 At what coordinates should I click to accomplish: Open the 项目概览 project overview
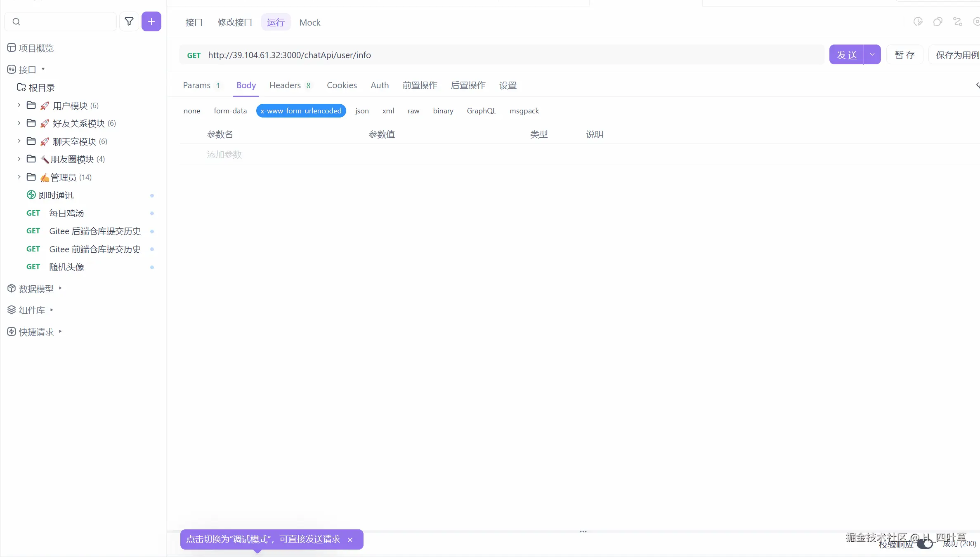pyautogui.click(x=36, y=48)
